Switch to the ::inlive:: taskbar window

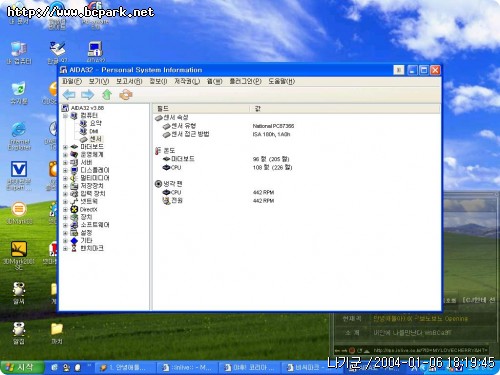(187, 368)
